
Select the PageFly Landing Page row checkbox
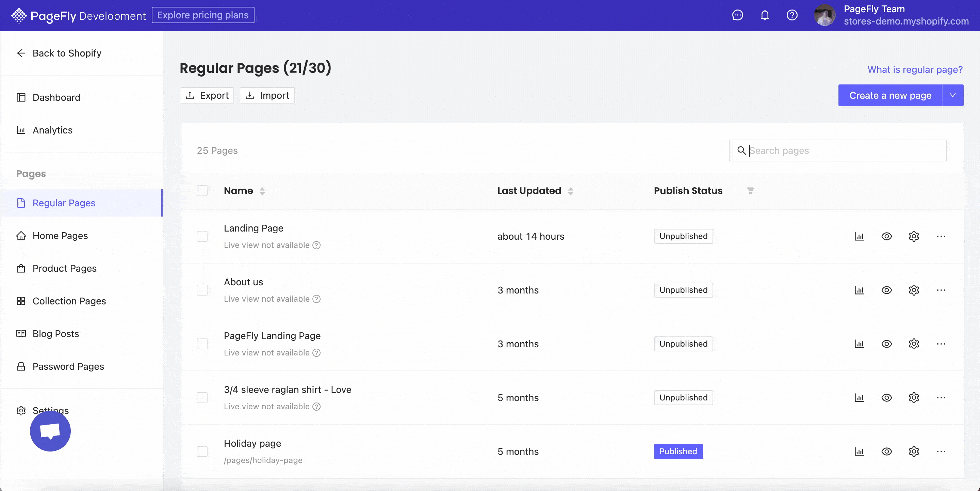[202, 344]
